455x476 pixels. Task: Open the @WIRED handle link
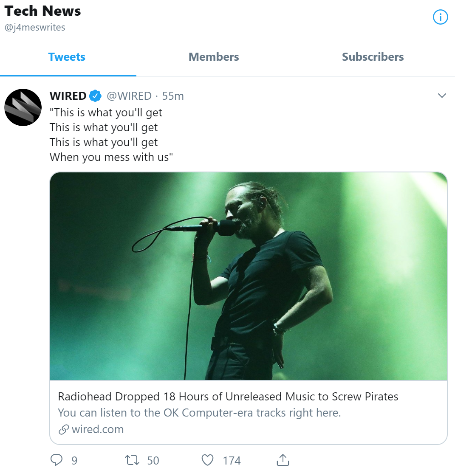tap(129, 96)
